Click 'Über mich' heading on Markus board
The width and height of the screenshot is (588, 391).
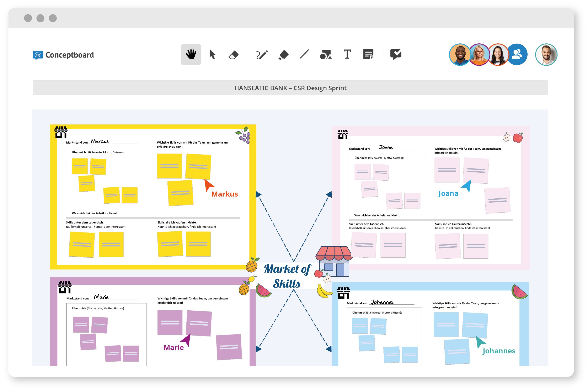[98, 152]
